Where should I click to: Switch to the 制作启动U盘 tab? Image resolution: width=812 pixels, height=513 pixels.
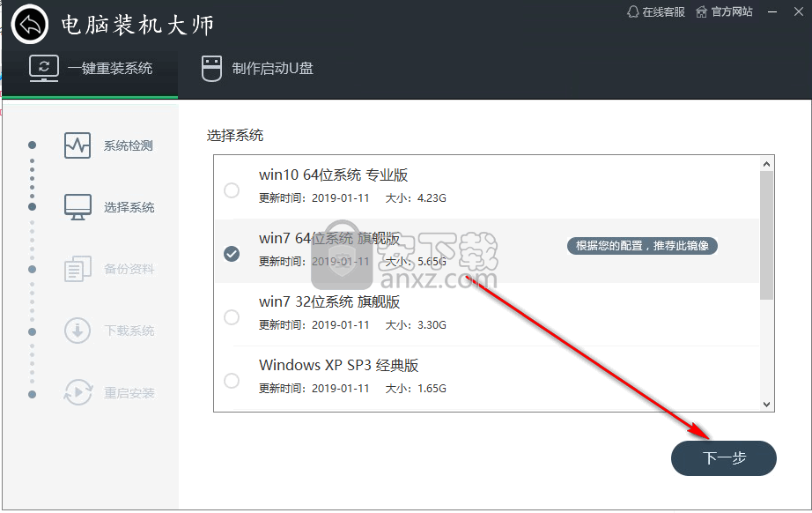coord(257,69)
